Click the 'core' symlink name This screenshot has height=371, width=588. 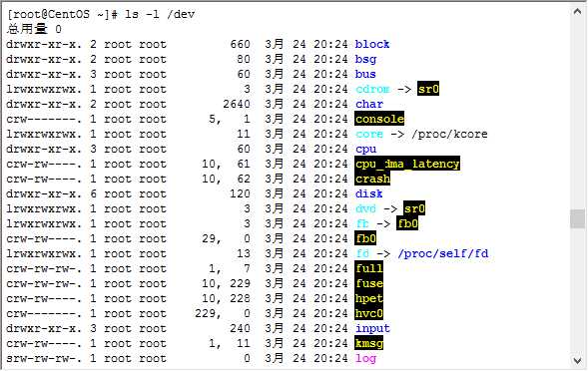pos(369,134)
